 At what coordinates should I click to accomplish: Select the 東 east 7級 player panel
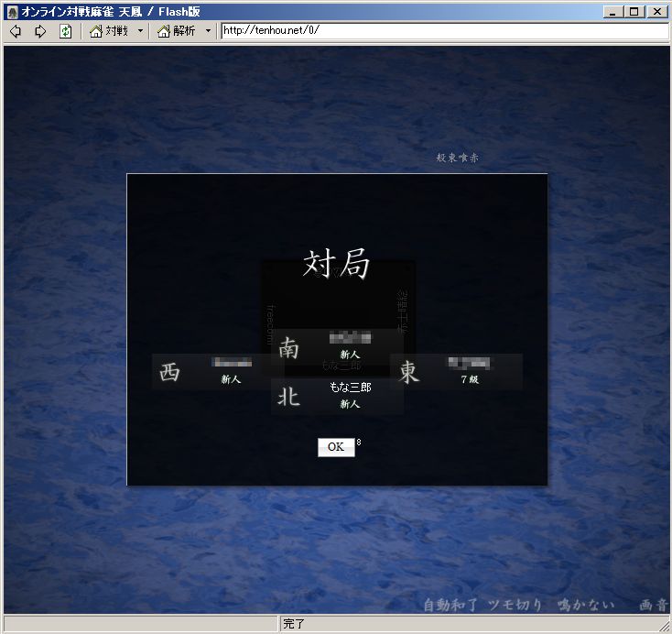[x=456, y=371]
